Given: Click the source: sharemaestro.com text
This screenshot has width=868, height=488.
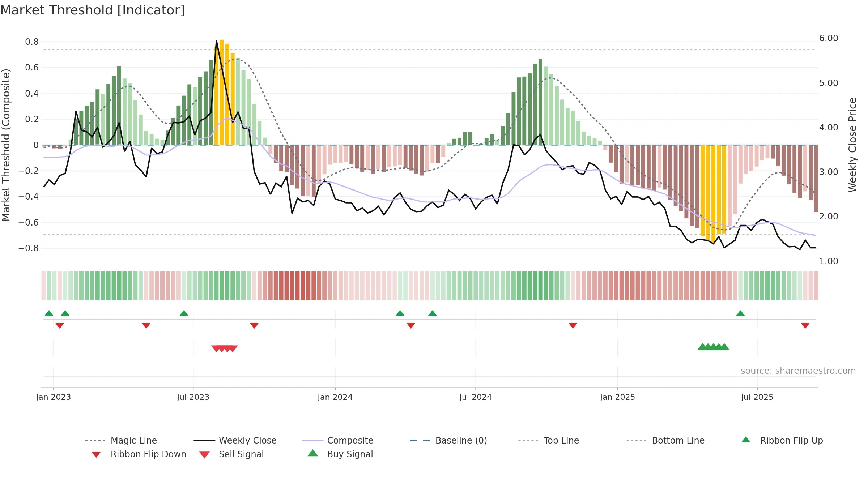Looking at the screenshot, I should click(x=798, y=371).
